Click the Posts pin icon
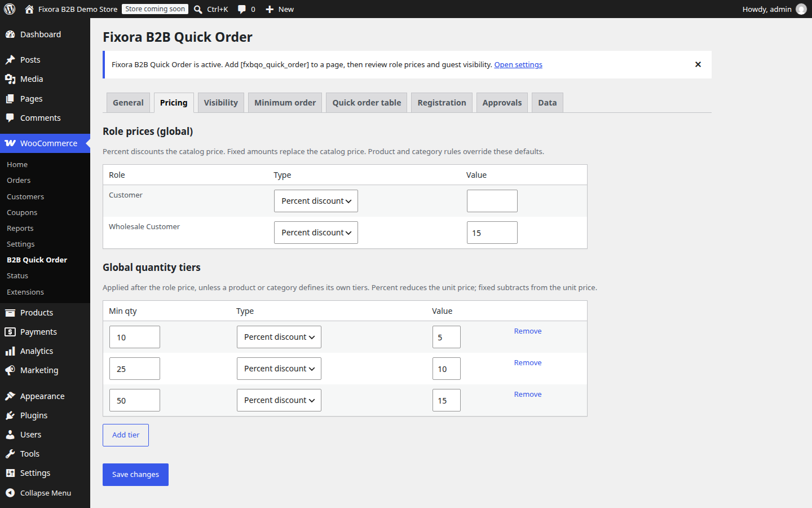Screen dimensions: 812x508 [x=10, y=60]
